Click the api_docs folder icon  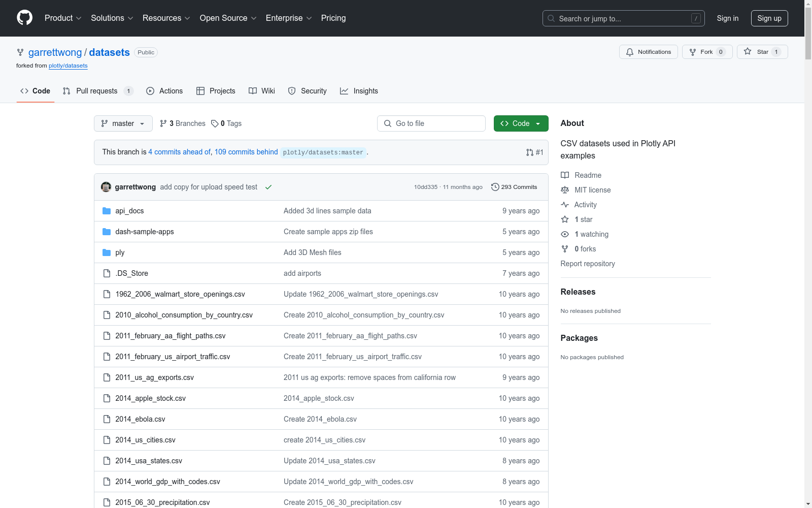(107, 211)
